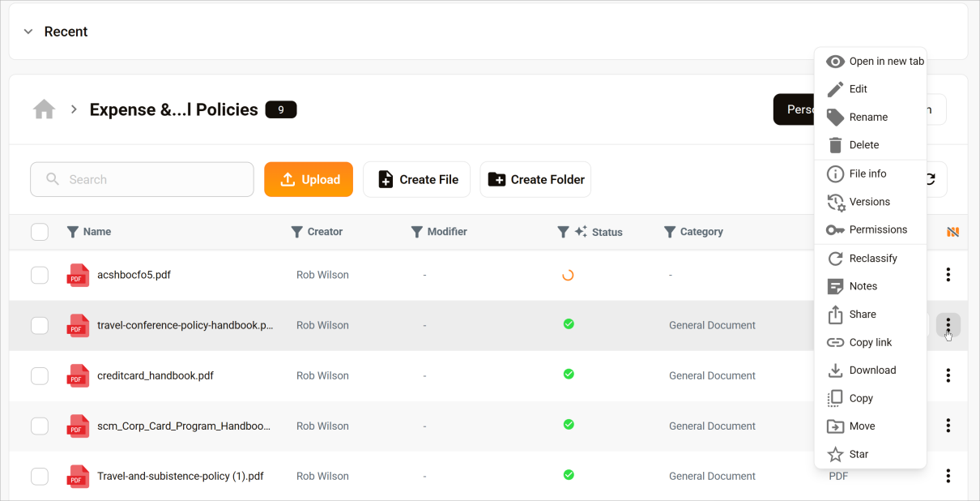The image size is (980, 501).
Task: Click the orange logo icon in table header
Action: [x=952, y=232]
